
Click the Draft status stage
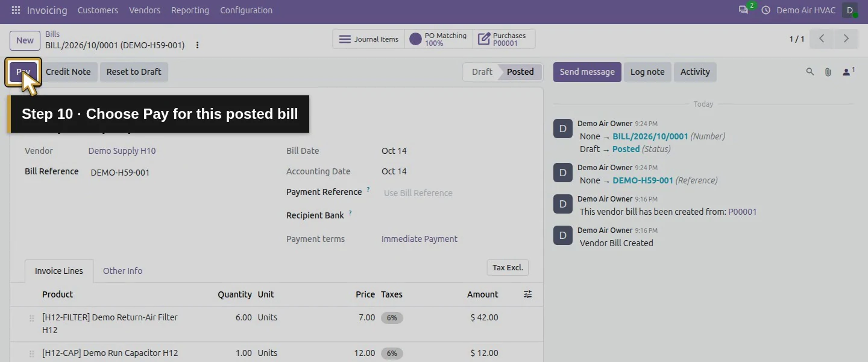pyautogui.click(x=482, y=72)
